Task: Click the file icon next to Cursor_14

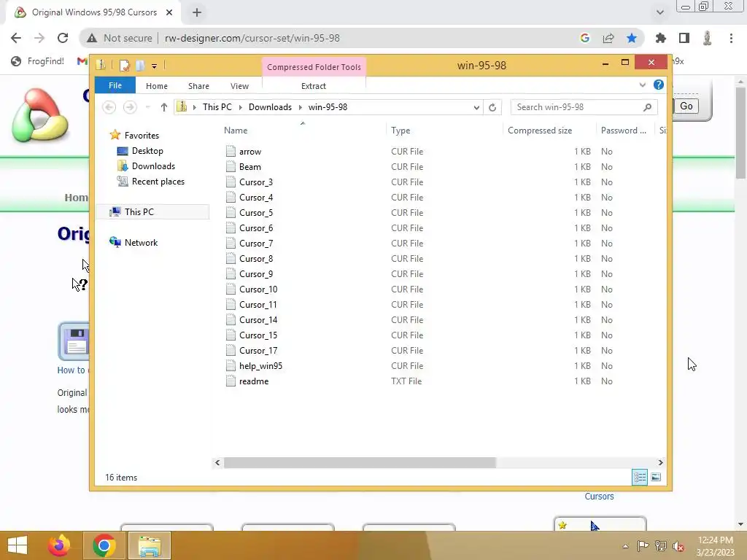Action: point(231,319)
